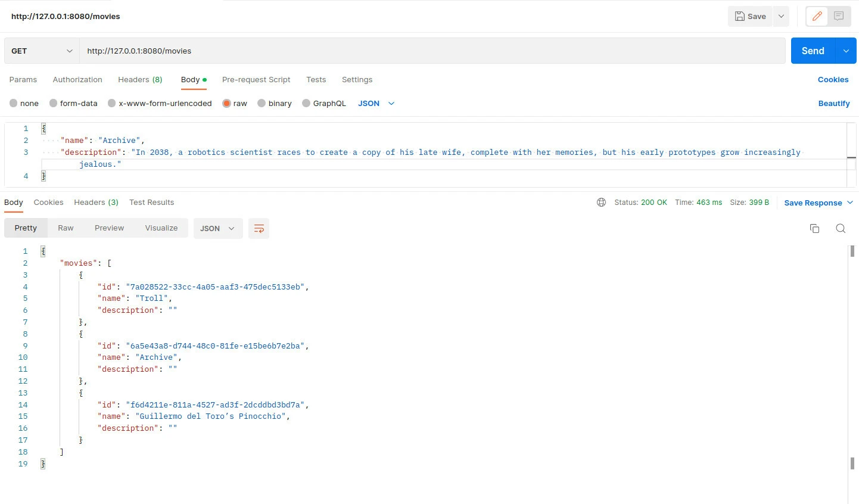Select the binary body type option
Viewport: 859px width, 504px height.
262,103
